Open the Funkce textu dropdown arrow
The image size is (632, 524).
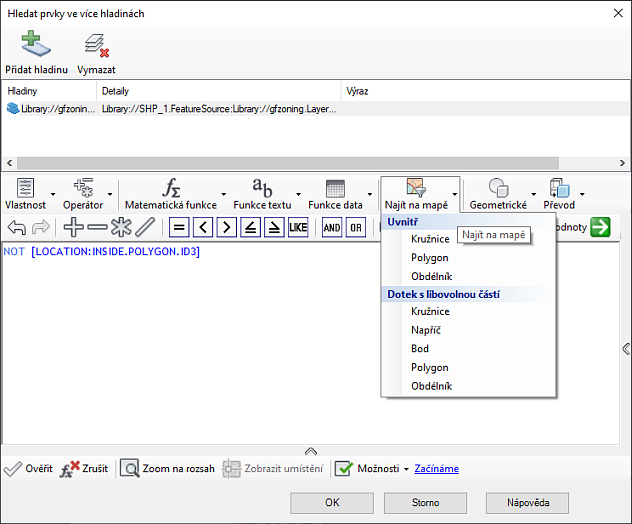[x=299, y=194]
